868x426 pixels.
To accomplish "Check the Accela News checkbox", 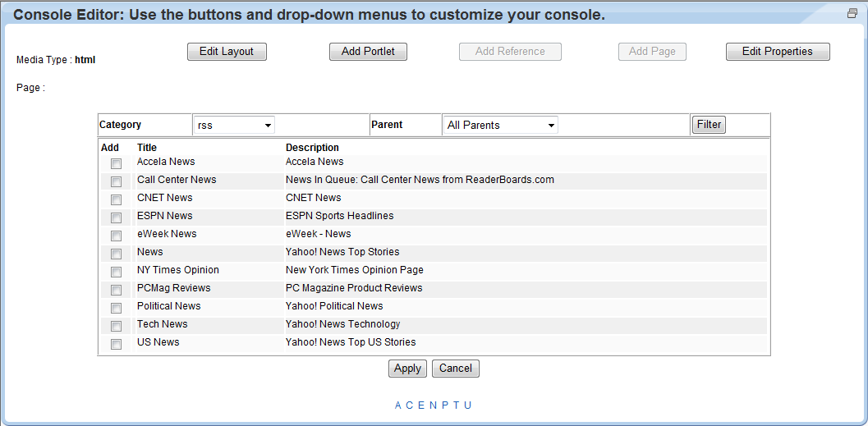I will (x=116, y=163).
